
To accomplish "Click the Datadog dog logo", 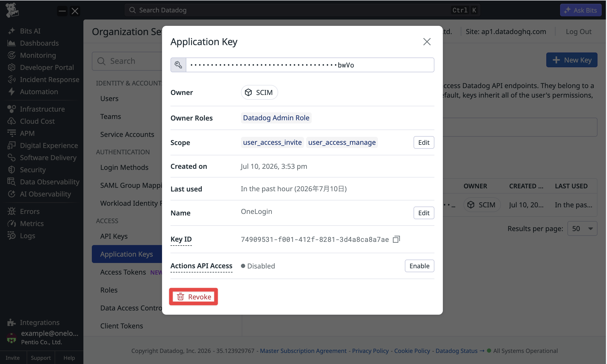I will click(x=12, y=10).
